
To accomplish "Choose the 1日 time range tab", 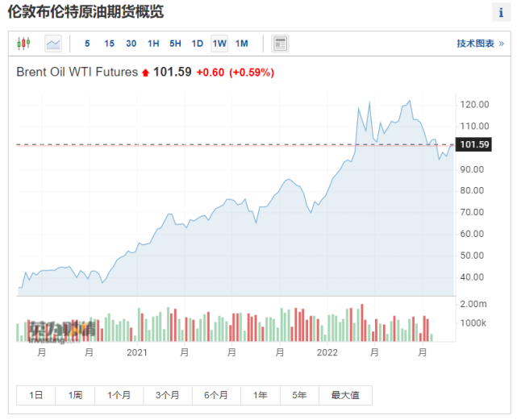I will coord(36,395).
